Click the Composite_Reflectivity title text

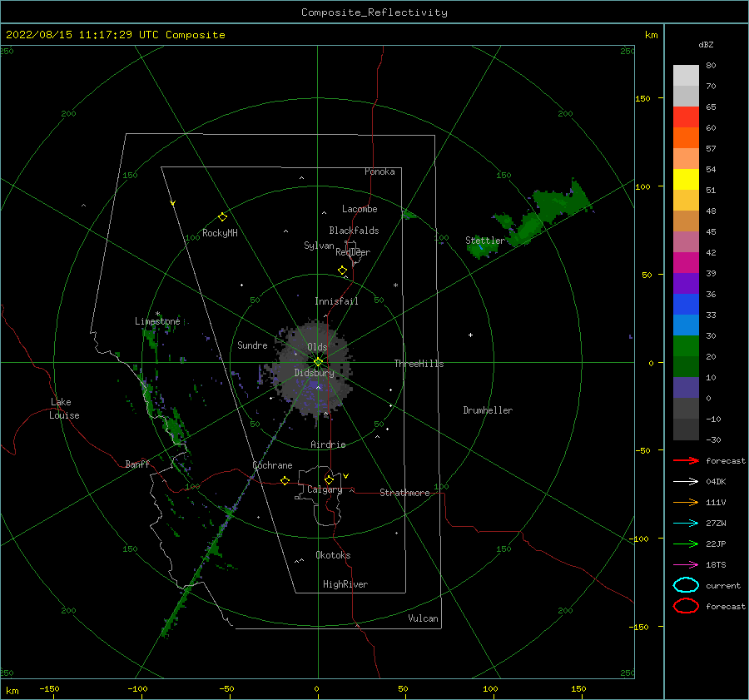coord(374,12)
